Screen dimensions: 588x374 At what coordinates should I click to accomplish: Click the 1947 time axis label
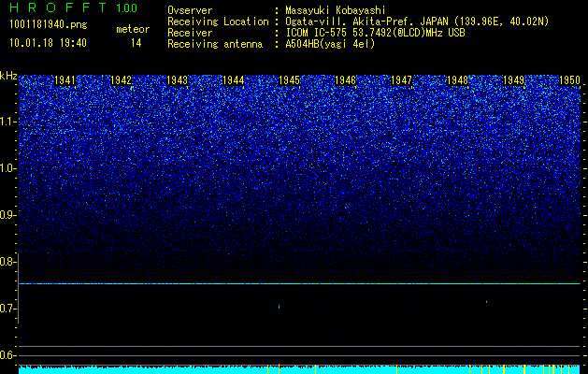pos(401,80)
